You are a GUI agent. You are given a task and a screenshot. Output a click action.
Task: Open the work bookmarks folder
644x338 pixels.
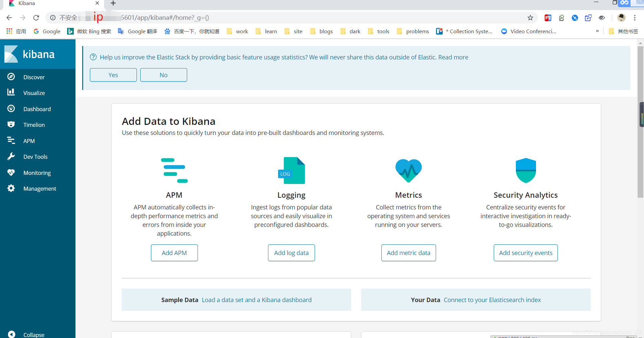237,31
